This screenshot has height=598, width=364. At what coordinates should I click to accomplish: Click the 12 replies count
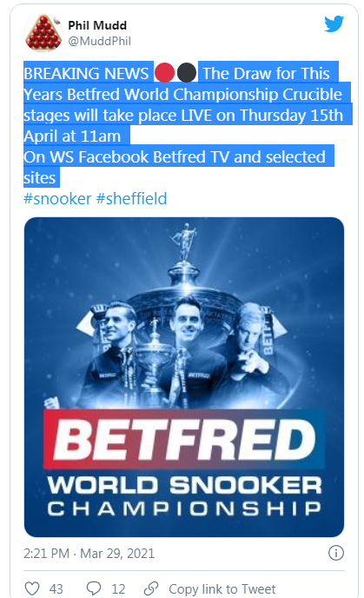click(x=118, y=588)
